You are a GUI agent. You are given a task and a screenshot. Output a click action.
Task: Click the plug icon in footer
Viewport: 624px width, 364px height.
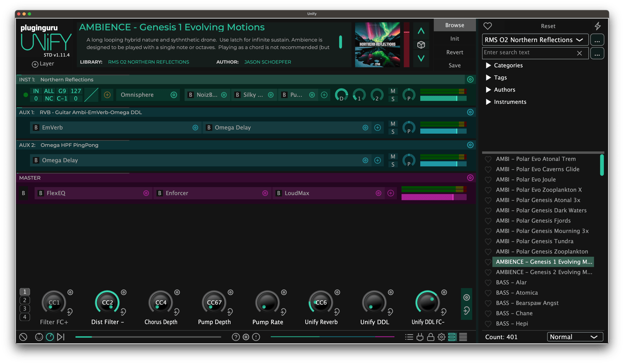pyautogui.click(x=420, y=337)
